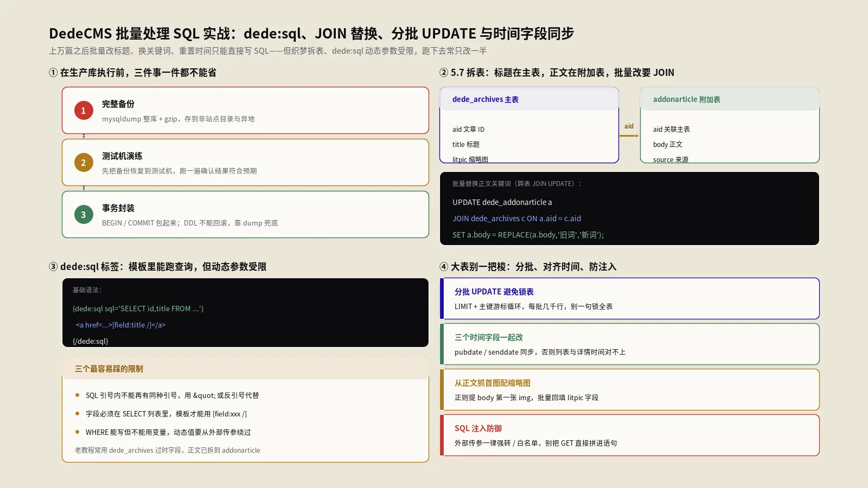Image resolution: width=868 pixels, height=488 pixels.
Task: Click section heading ③ dede:sql 标签
Action: [x=157, y=267]
